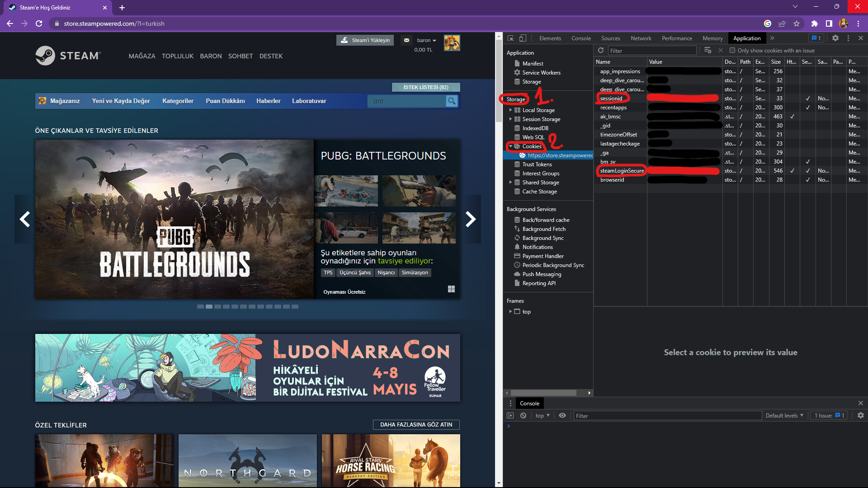Toggle console live expression eye icon
Viewport: 868px width, 488px height.
coord(562,416)
